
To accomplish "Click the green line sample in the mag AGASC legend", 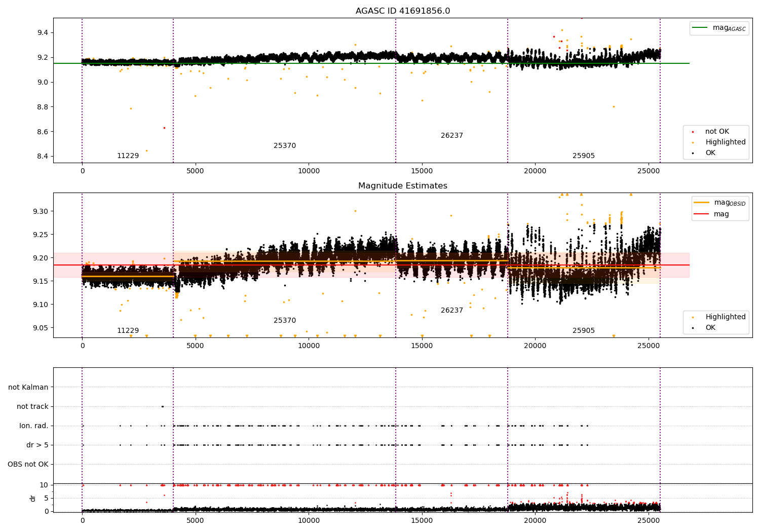I will click(x=700, y=28).
